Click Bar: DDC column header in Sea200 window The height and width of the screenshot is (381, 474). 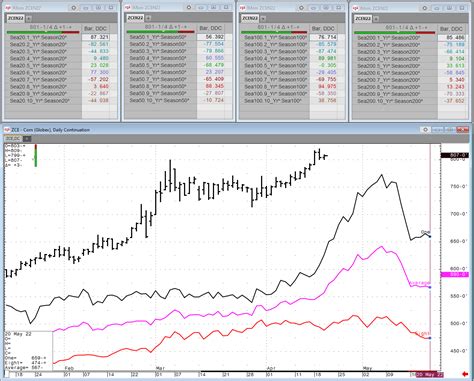click(x=452, y=29)
